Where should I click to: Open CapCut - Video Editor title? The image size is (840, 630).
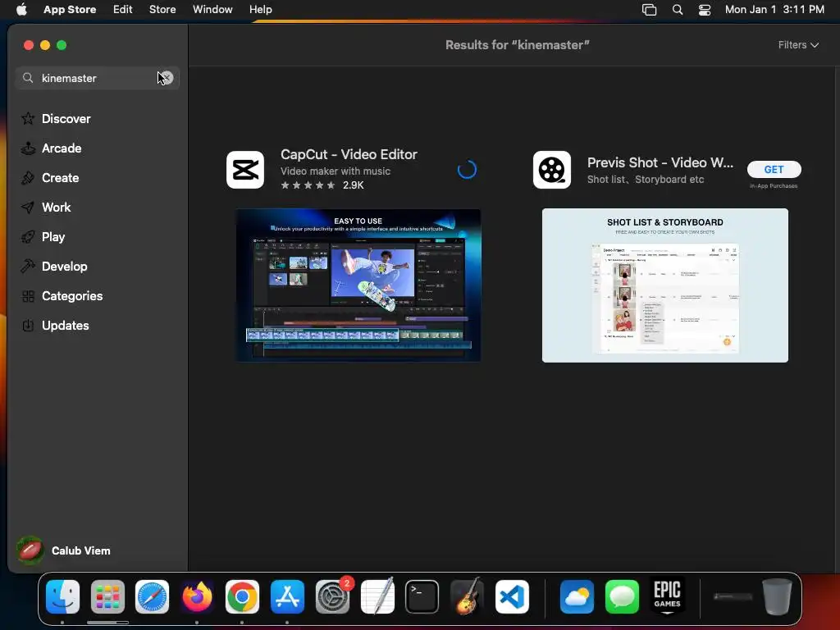pos(349,154)
